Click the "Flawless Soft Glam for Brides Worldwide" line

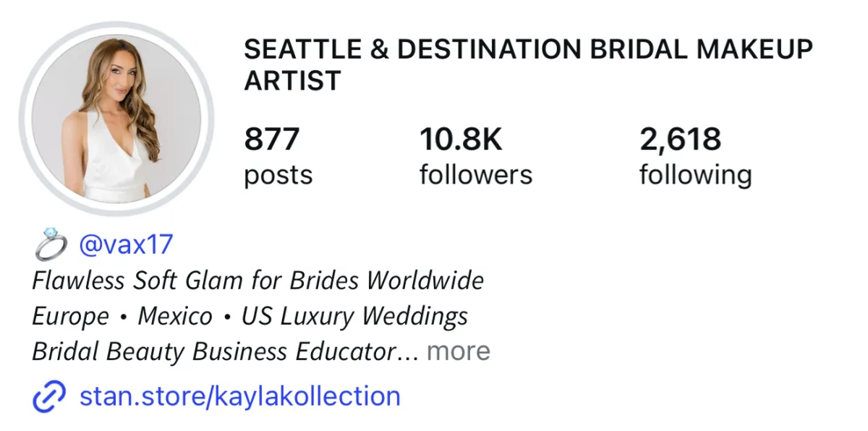258,280
